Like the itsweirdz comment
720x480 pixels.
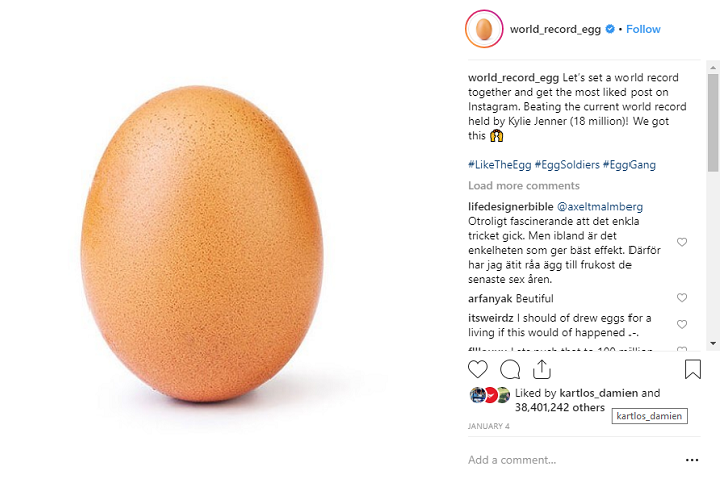682,324
